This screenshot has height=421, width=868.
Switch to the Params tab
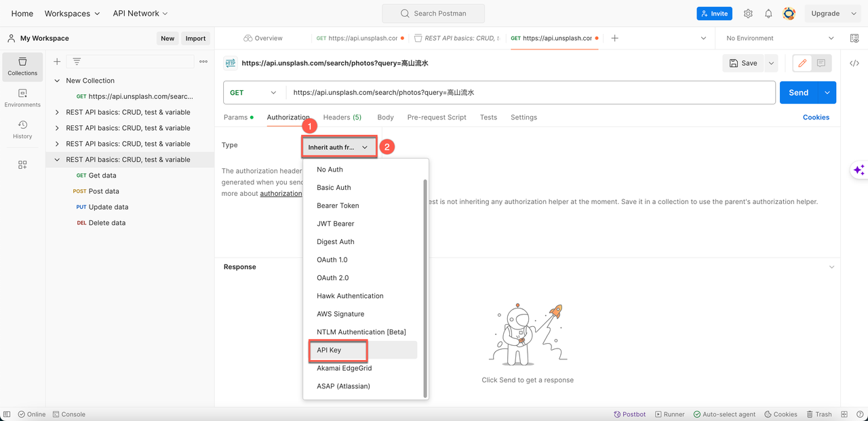tap(238, 117)
